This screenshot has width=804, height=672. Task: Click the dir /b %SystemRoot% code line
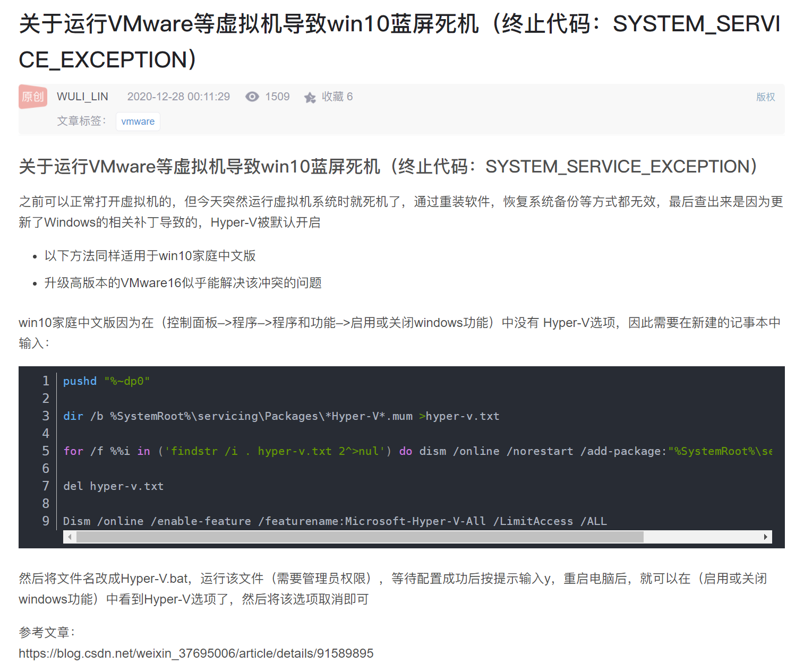[281, 416]
